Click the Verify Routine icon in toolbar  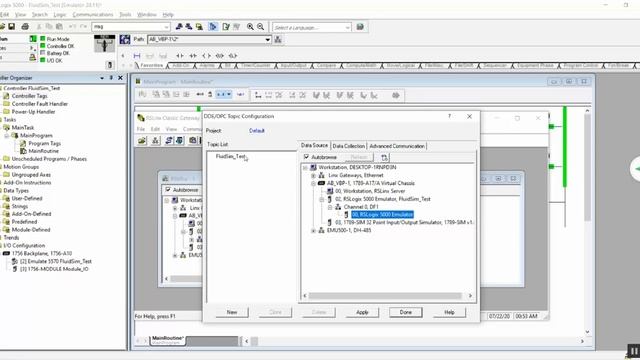tap(226, 27)
